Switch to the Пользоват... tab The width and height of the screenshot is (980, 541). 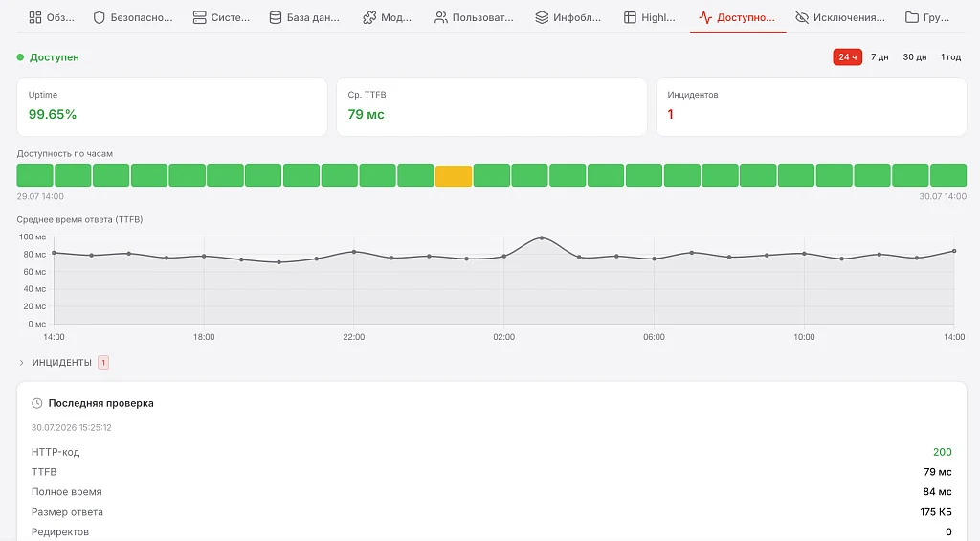pyautogui.click(x=474, y=17)
